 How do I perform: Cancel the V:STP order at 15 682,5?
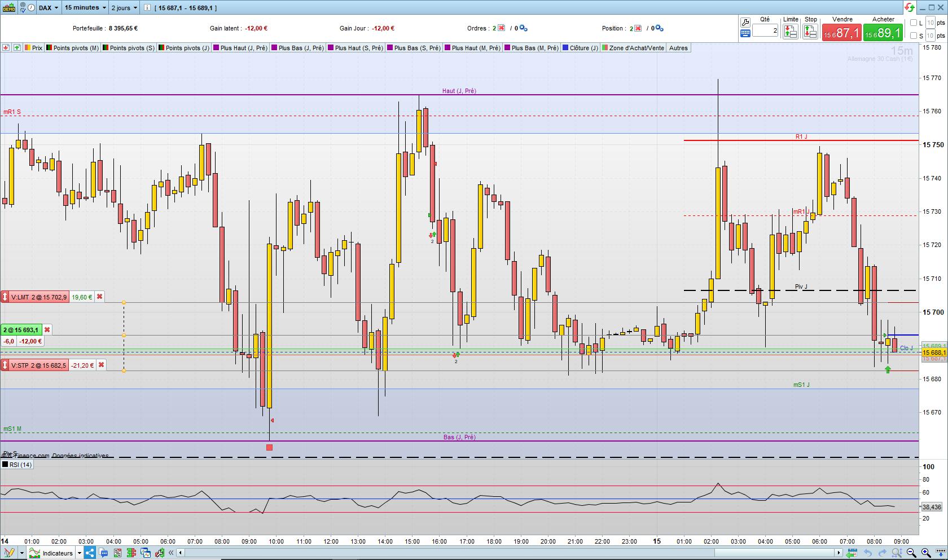pos(102,365)
